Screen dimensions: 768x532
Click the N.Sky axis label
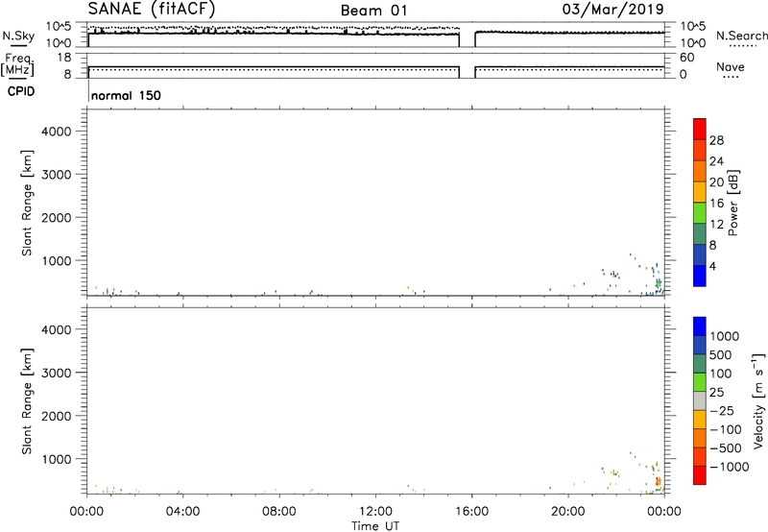pos(18,36)
